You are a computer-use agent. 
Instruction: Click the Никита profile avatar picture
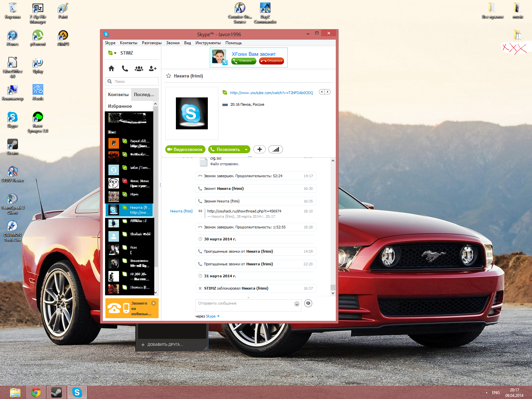192,113
